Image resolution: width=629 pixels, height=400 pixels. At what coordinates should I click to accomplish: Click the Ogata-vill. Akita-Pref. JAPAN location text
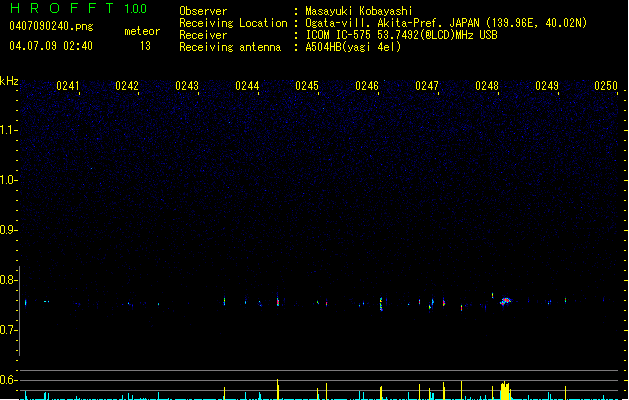[446, 23]
